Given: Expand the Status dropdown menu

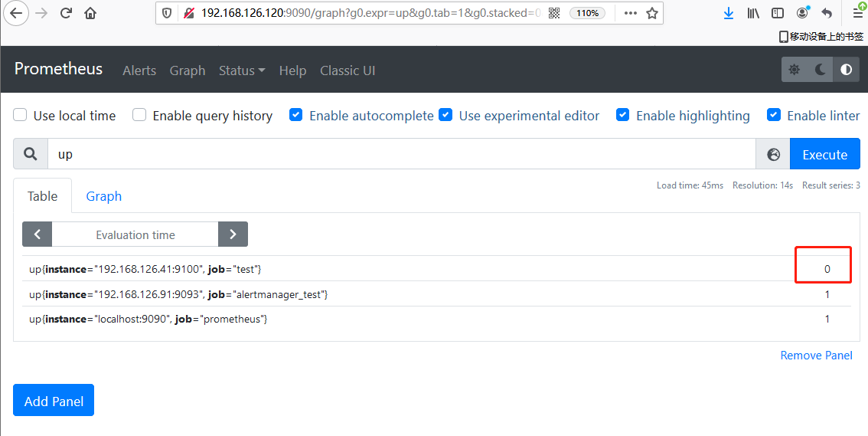Looking at the screenshot, I should pos(242,70).
